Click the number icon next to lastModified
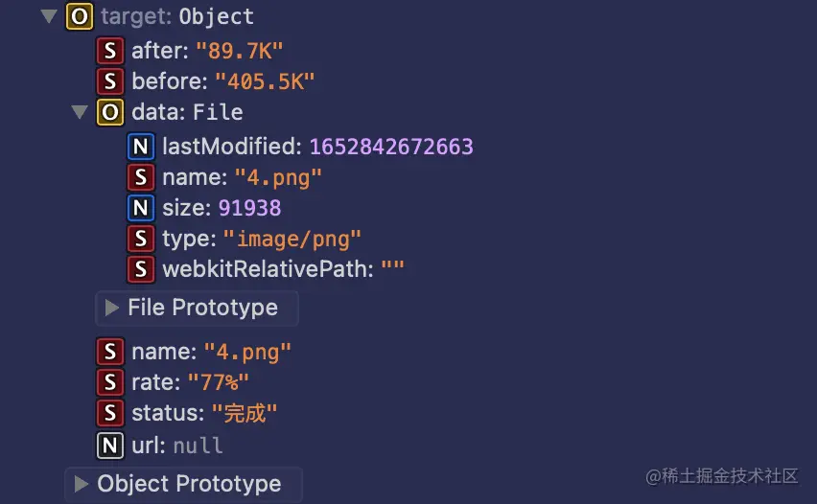 pos(141,147)
